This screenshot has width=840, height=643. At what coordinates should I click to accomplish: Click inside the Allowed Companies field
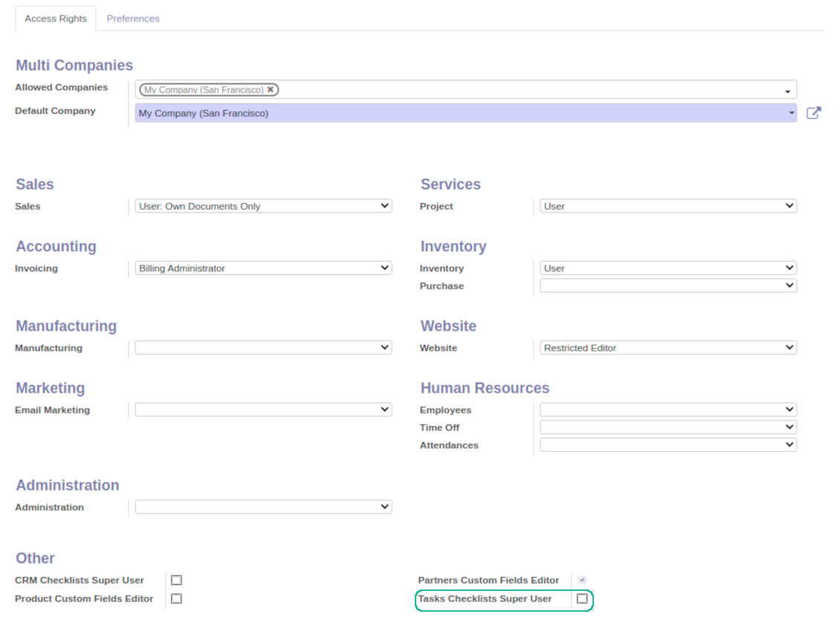click(x=520, y=90)
